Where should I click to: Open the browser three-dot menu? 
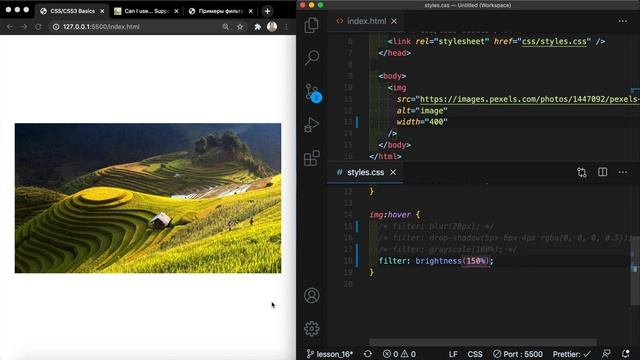[x=286, y=27]
